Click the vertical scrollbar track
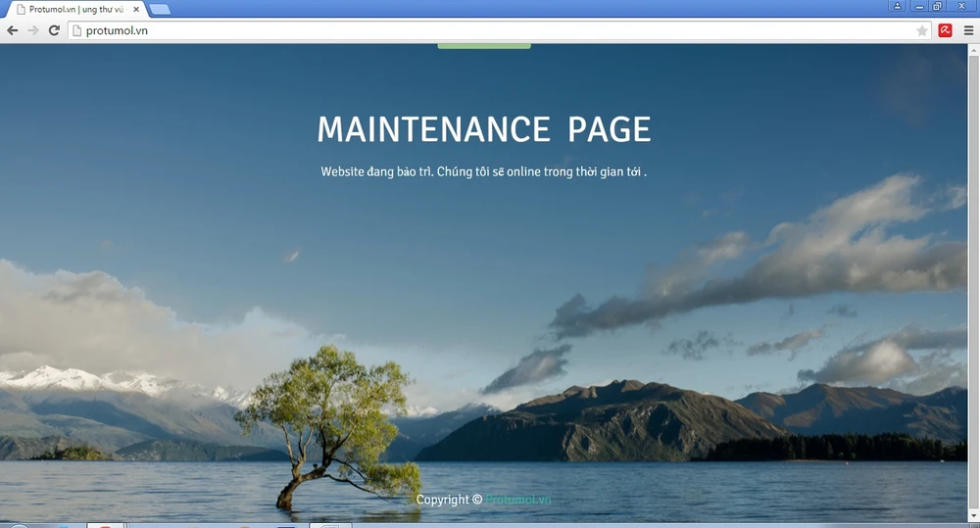This screenshot has height=528, width=980. click(x=973, y=282)
